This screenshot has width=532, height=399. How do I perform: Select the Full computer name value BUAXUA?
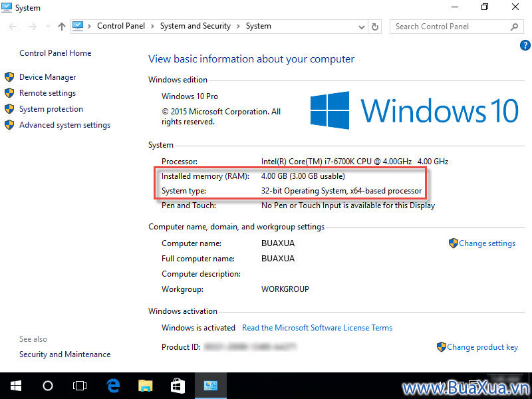(278, 259)
